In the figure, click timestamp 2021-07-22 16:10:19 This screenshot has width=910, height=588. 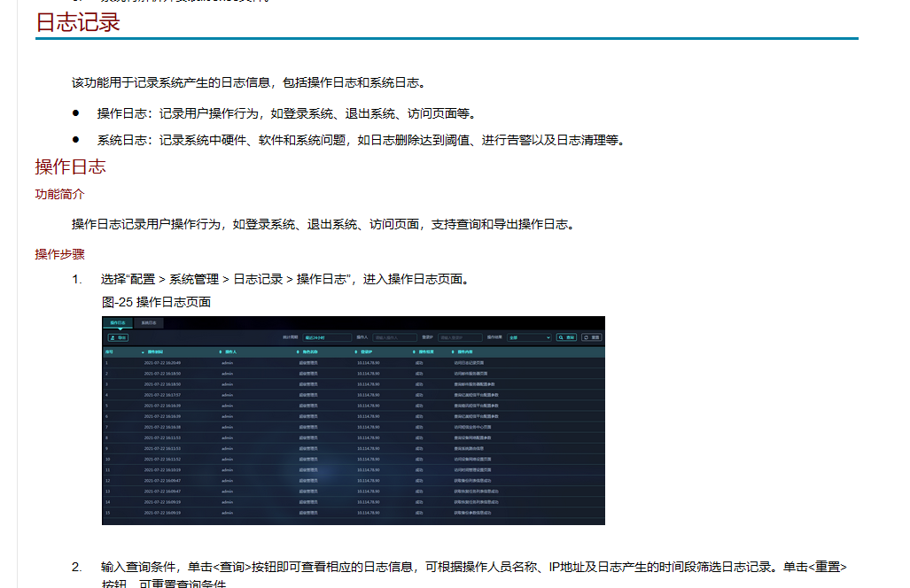tap(162, 470)
